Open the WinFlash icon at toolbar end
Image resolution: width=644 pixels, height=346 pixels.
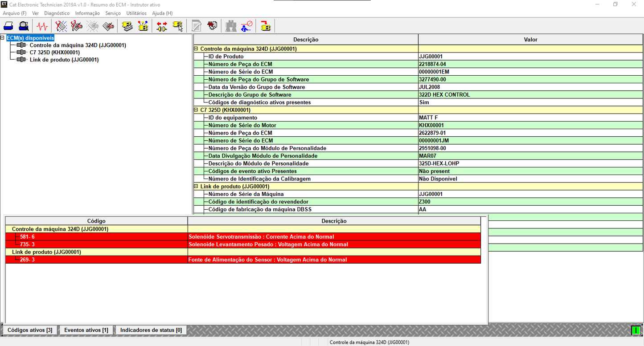point(266,26)
